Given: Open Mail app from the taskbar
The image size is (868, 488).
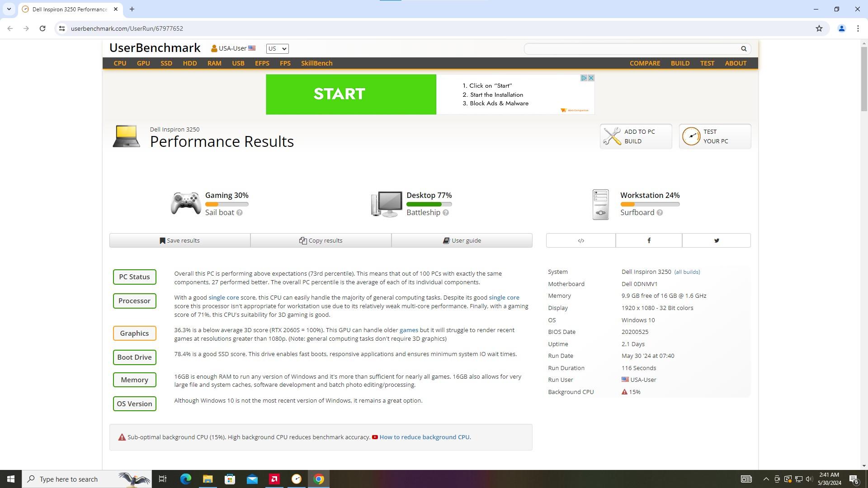Looking at the screenshot, I should pyautogui.click(x=252, y=479).
